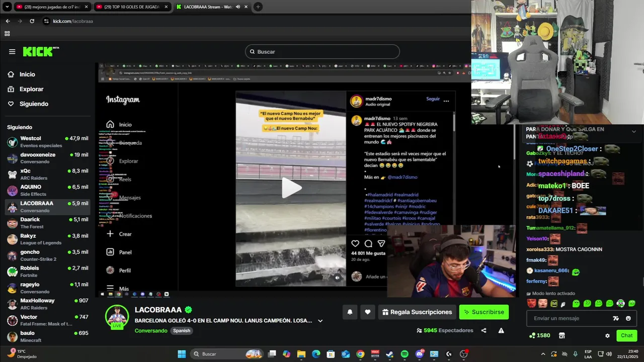This screenshot has height=362, width=644.
Task: Report the stream using warning icon
Action: tap(501, 330)
